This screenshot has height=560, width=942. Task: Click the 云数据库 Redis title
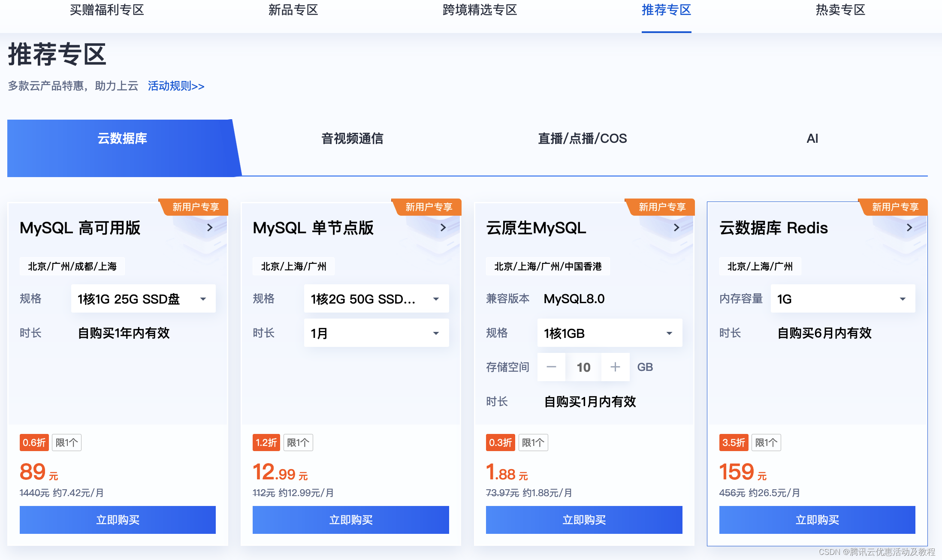(773, 228)
